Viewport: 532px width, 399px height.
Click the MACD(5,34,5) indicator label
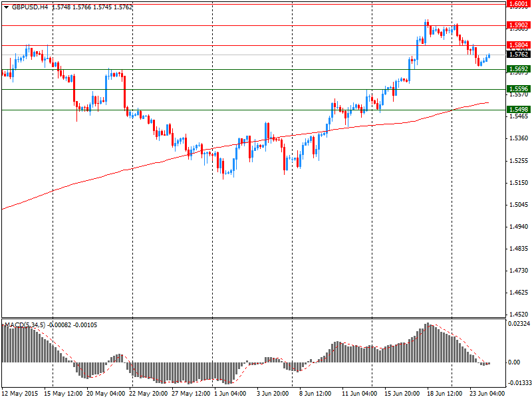pyautogui.click(x=25, y=325)
